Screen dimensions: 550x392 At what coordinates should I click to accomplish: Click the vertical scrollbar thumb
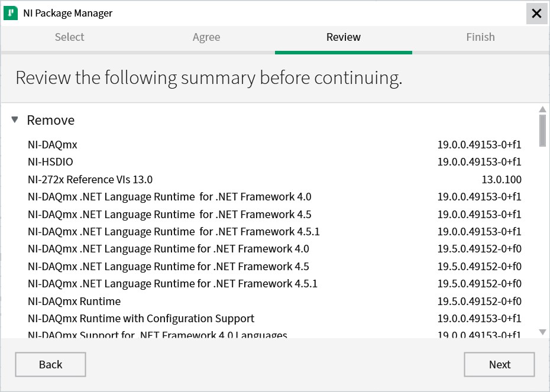coord(543,131)
